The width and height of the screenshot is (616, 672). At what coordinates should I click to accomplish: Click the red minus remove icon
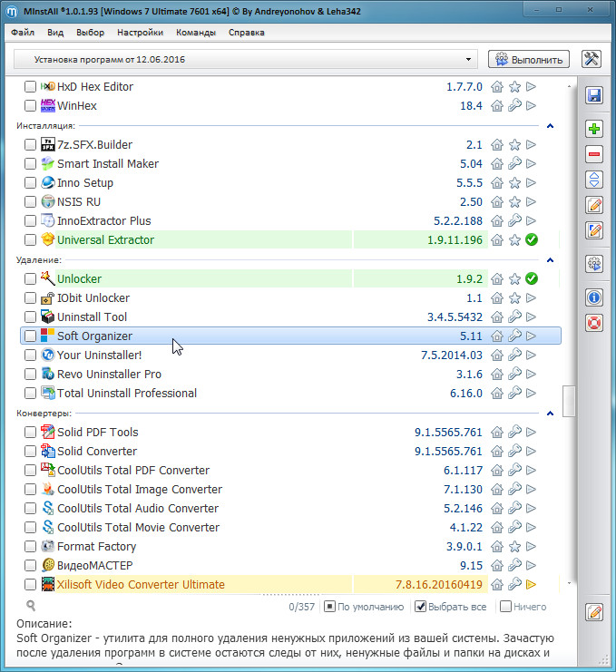click(594, 154)
